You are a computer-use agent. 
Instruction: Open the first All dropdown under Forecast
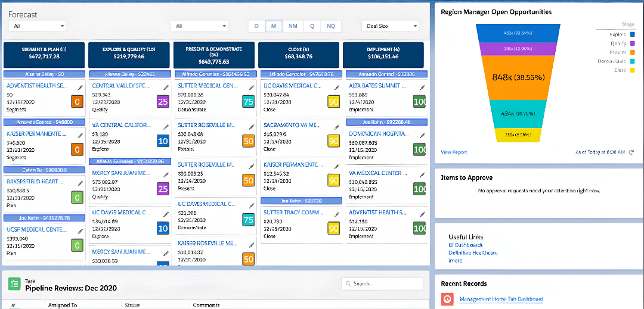click(x=38, y=26)
